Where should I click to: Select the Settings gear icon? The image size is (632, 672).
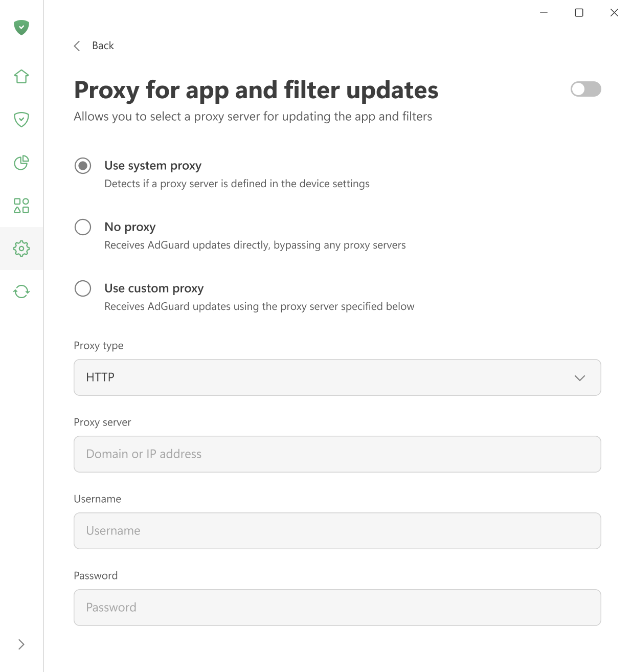click(x=21, y=249)
